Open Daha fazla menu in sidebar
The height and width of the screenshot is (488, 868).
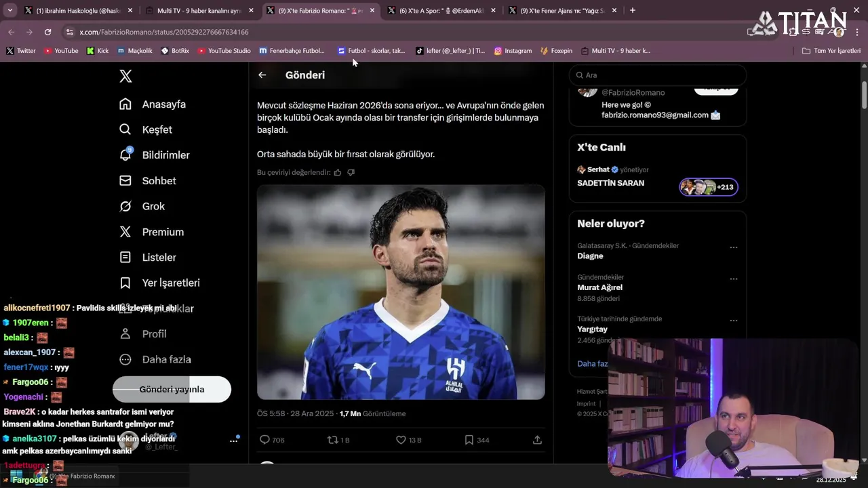pos(155,359)
